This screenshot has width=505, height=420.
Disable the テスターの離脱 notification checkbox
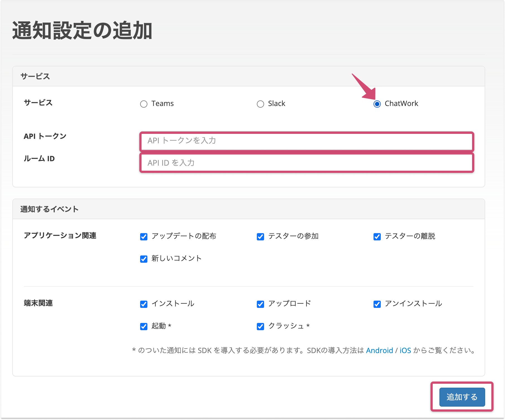tap(377, 237)
